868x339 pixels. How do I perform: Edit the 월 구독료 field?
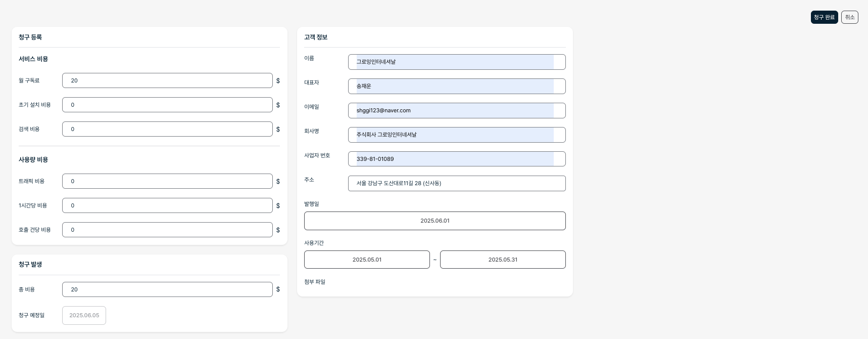pos(167,80)
